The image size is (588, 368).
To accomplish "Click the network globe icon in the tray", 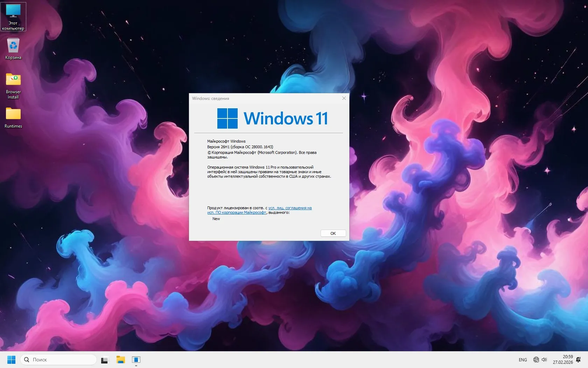I will pos(536,360).
